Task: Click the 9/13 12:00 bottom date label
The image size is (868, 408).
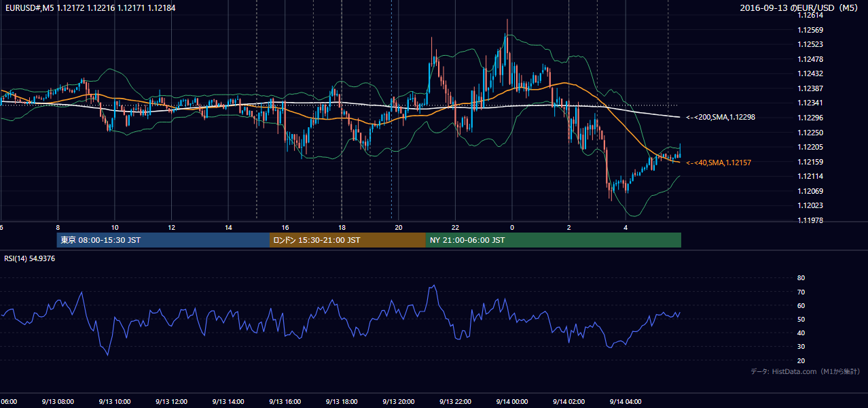Action: (x=172, y=402)
